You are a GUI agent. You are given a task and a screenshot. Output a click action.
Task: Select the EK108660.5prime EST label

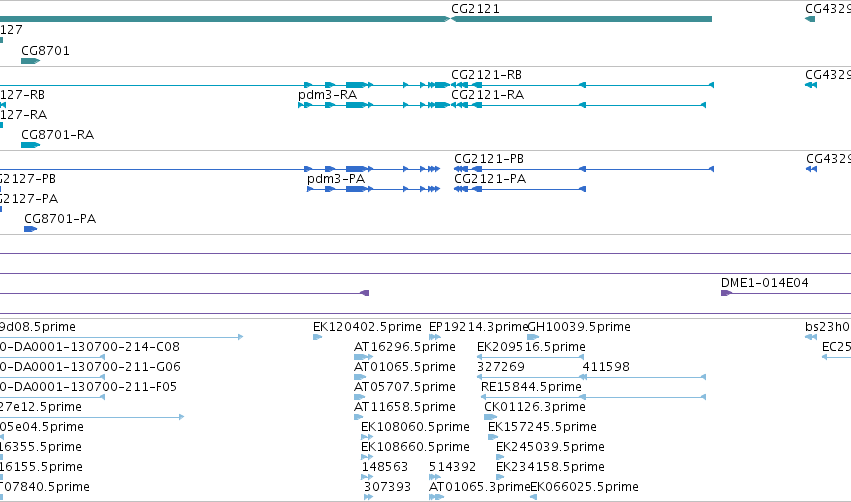click(x=415, y=447)
